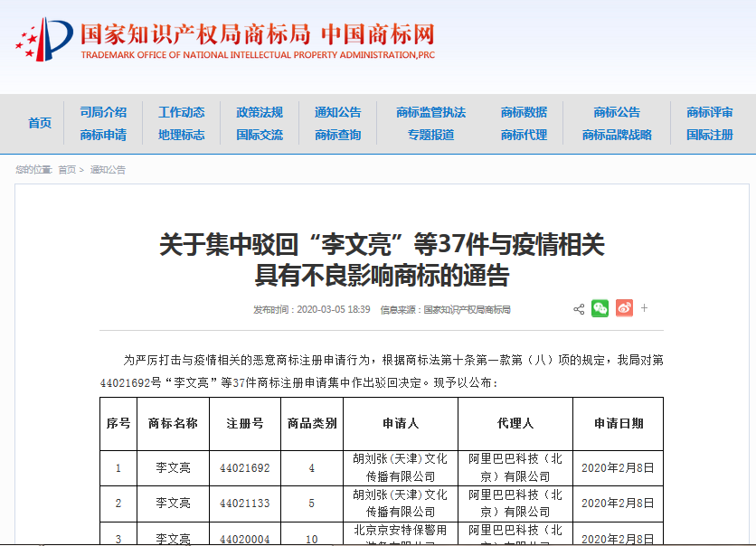The height and width of the screenshot is (546, 756).
Task: Select registration number 44021692
Action: pyautogui.click(x=245, y=468)
